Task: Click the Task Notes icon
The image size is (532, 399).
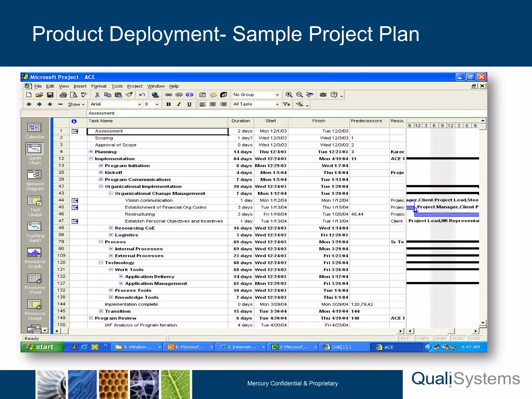Action: [213, 95]
